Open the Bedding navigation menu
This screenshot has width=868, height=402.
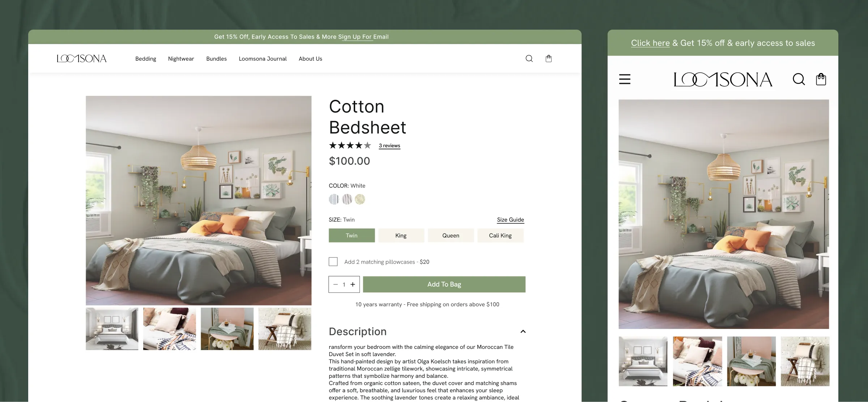tap(146, 59)
